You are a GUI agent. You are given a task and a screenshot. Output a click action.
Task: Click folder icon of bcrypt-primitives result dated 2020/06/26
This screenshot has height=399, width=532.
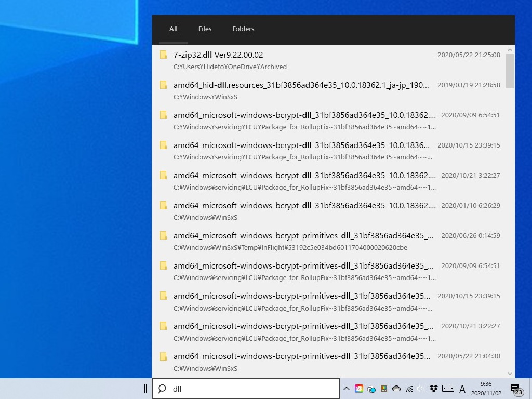[163, 236]
